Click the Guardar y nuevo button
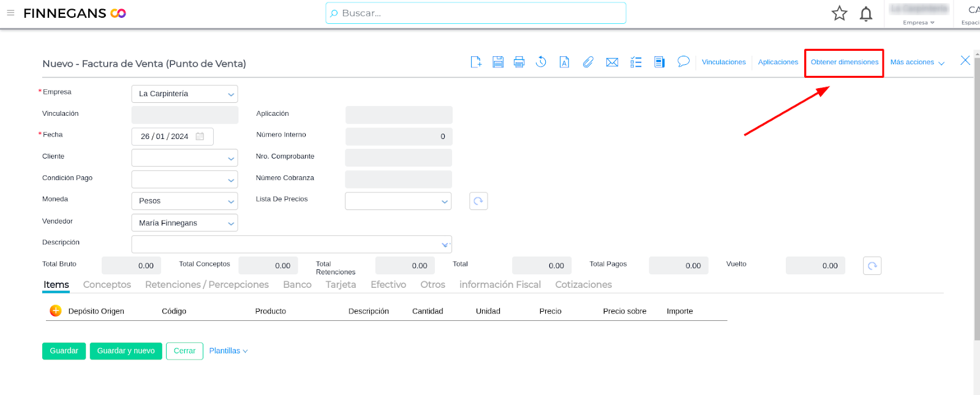This screenshot has width=980, height=395. 126,351
